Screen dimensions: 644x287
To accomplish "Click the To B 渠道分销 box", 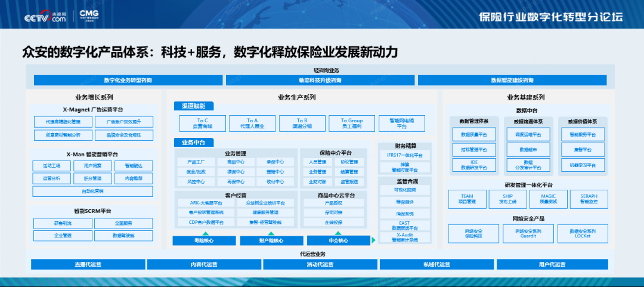I will (x=302, y=124).
